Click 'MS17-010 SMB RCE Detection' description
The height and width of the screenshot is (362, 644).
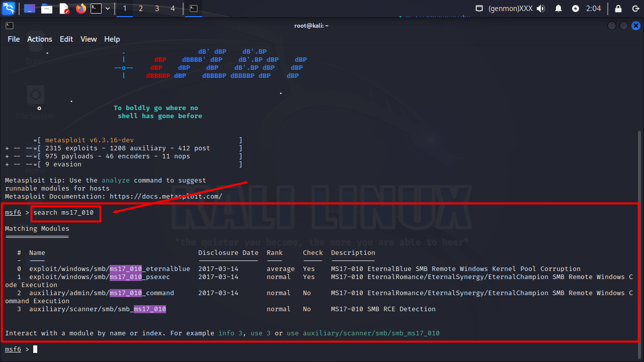pyautogui.click(x=383, y=309)
